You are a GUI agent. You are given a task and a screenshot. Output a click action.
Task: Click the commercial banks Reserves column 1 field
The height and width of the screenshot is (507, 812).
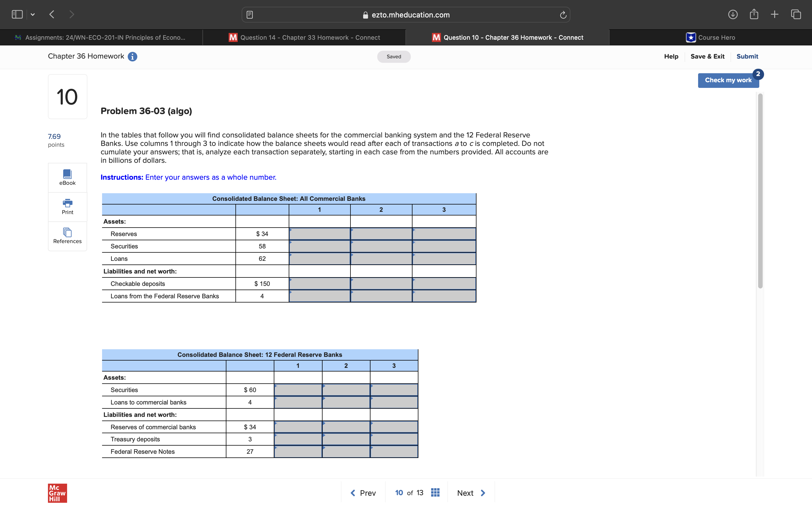319,234
